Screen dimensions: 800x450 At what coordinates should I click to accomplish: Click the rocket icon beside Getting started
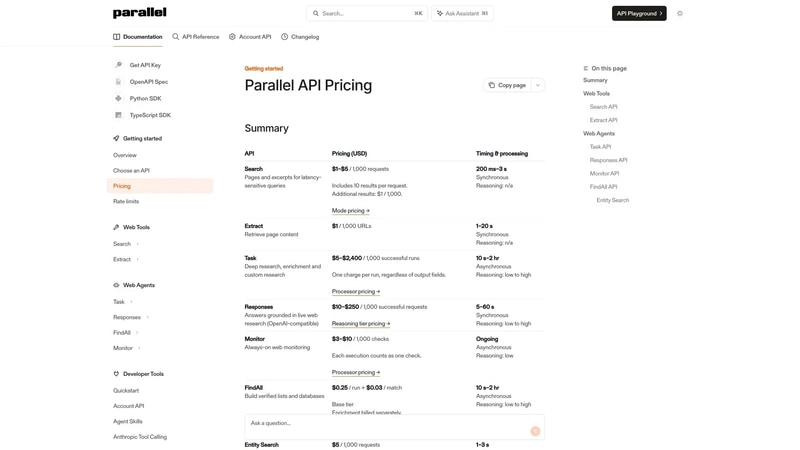116,138
